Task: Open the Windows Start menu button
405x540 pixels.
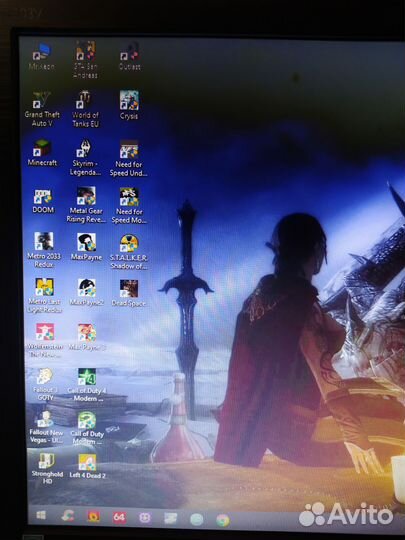Action: pyautogui.click(x=41, y=515)
